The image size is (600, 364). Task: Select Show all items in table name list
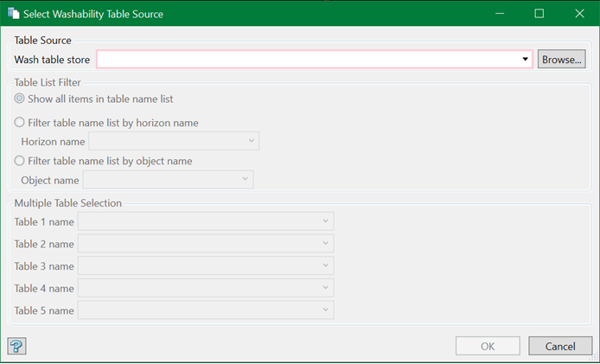(20, 99)
